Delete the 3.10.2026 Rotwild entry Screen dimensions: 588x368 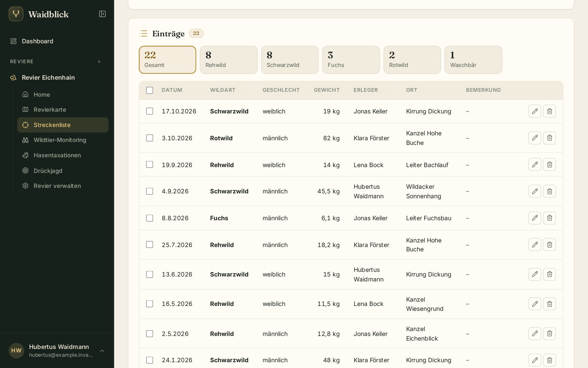click(549, 138)
